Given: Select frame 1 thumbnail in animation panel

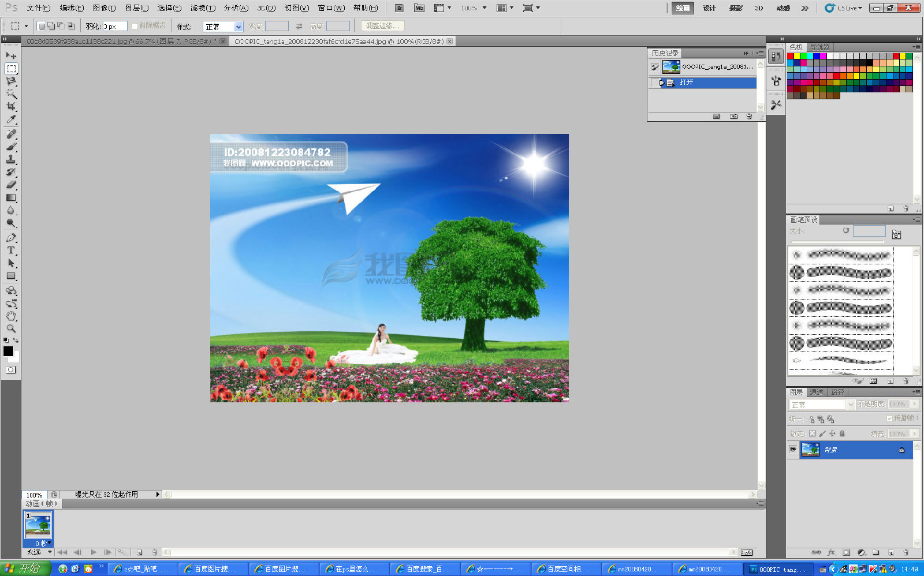Looking at the screenshot, I should pos(38,525).
